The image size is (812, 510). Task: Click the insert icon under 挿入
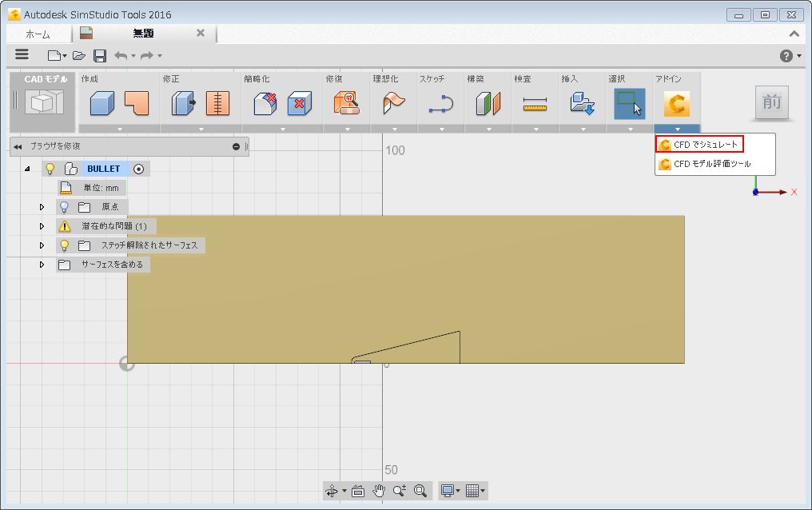pyautogui.click(x=583, y=103)
